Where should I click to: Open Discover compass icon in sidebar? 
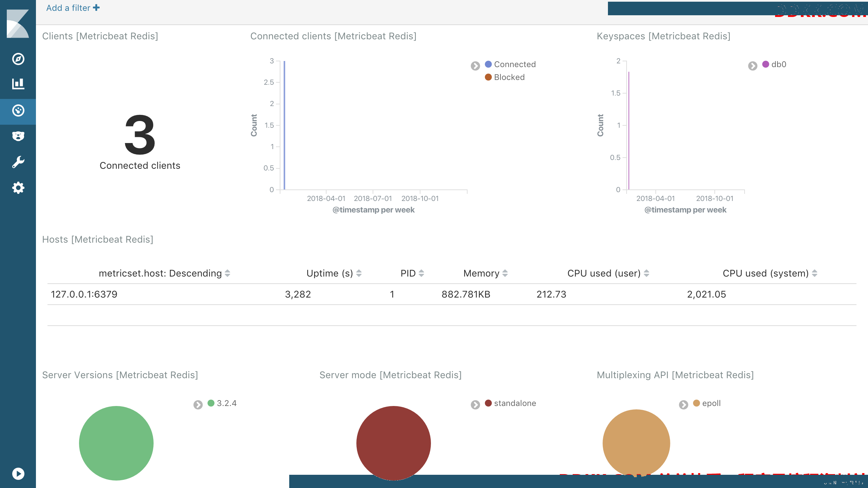[18, 59]
